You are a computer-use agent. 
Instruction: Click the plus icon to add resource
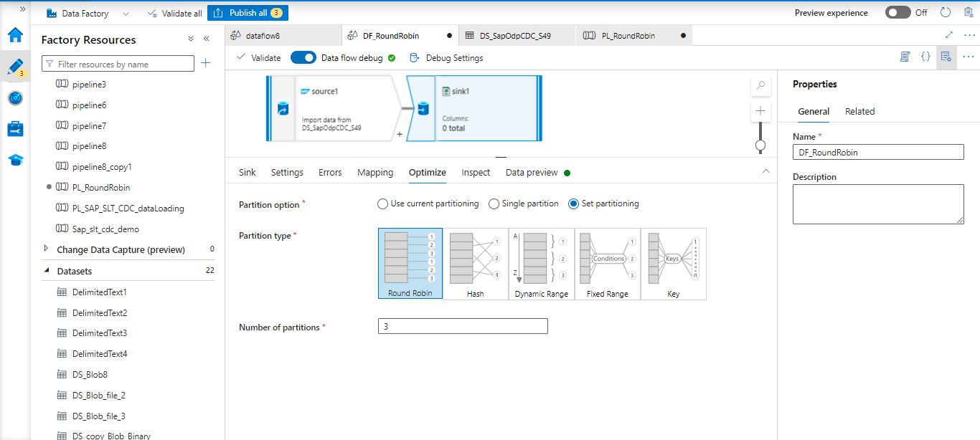coord(206,64)
